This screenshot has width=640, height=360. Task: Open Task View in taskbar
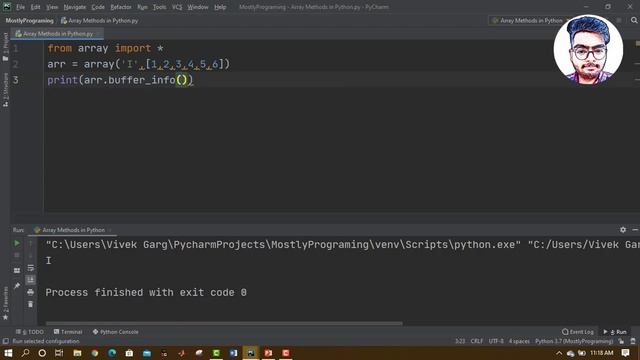(x=59, y=353)
